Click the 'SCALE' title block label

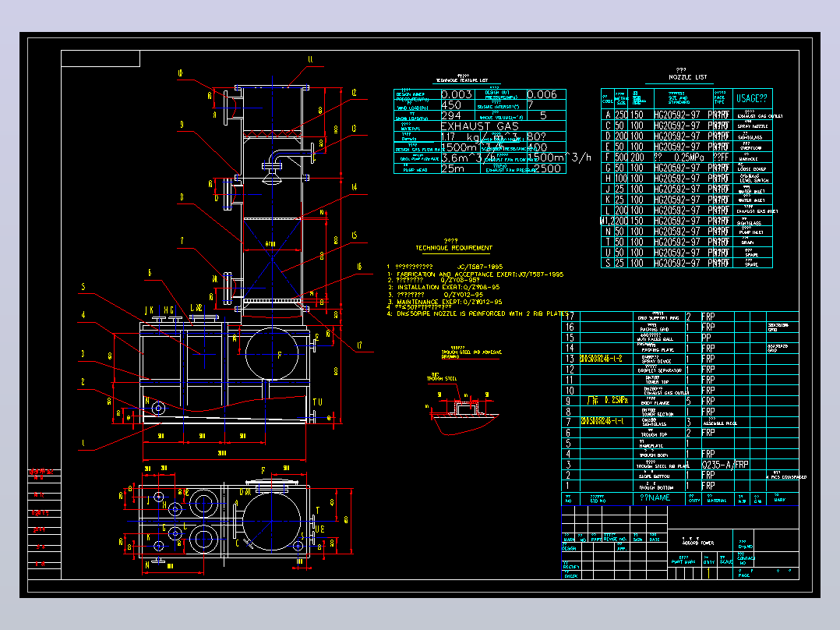(x=726, y=562)
